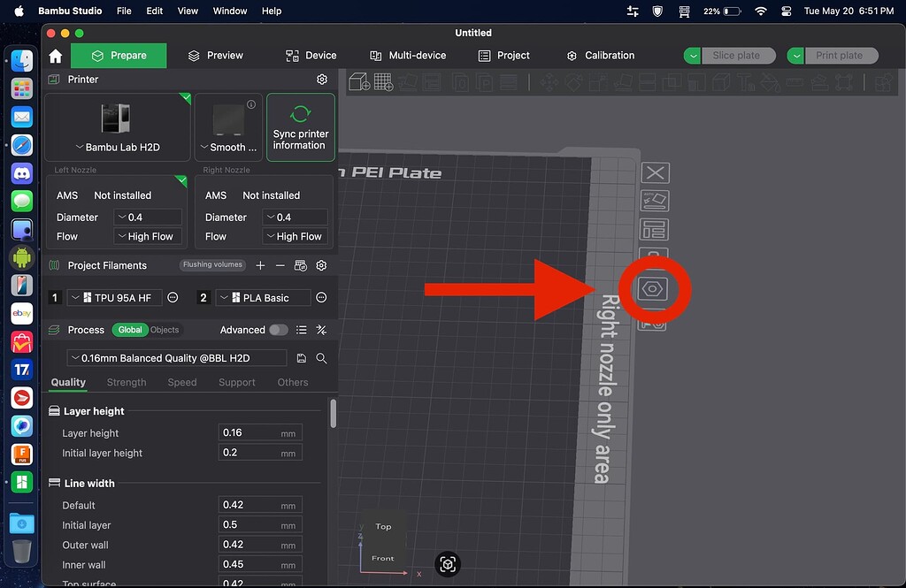
Task: Open the 0.16mm Balanced Quality preset dropdown
Action: [177, 358]
